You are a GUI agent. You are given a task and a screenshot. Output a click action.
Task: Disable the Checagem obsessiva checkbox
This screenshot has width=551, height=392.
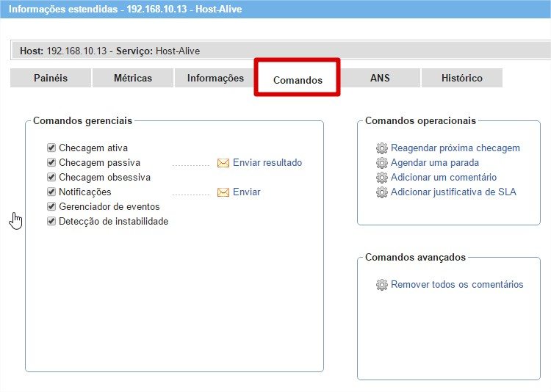coord(51,177)
